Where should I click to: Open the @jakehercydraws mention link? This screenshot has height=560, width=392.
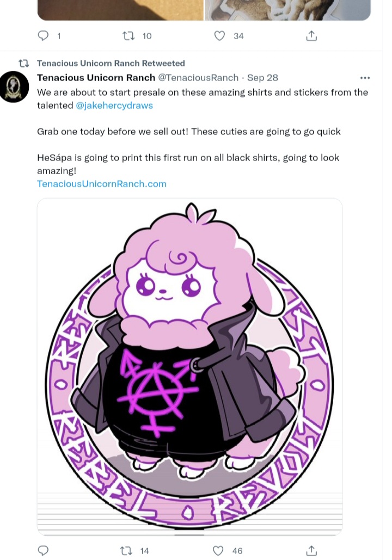pos(114,106)
